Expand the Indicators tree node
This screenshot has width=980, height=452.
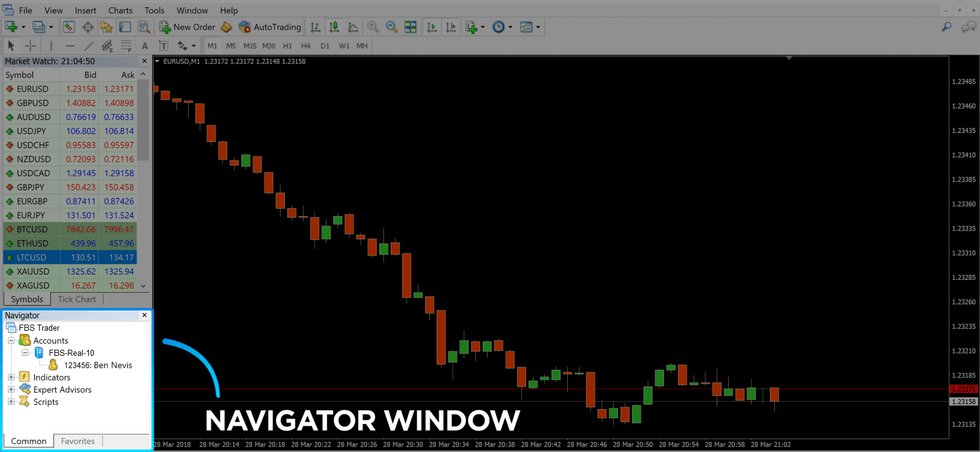11,377
